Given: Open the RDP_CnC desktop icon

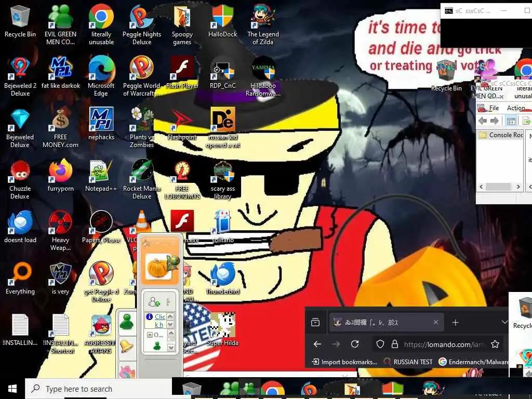Looking at the screenshot, I should point(222,73).
